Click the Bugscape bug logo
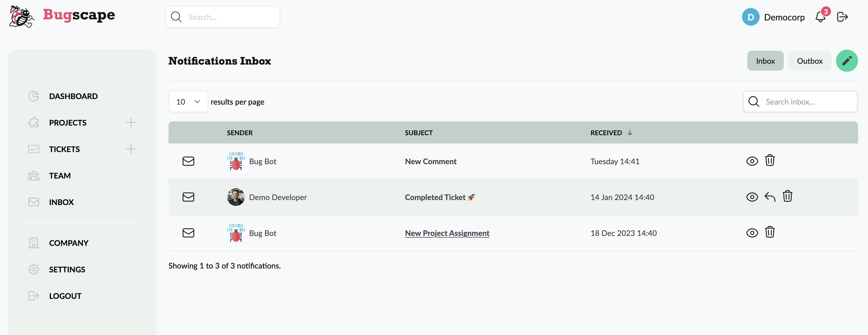 (x=22, y=16)
